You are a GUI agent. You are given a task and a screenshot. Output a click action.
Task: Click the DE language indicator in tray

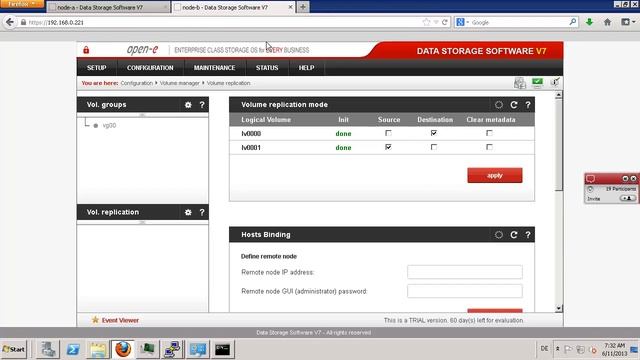pyautogui.click(x=544, y=349)
